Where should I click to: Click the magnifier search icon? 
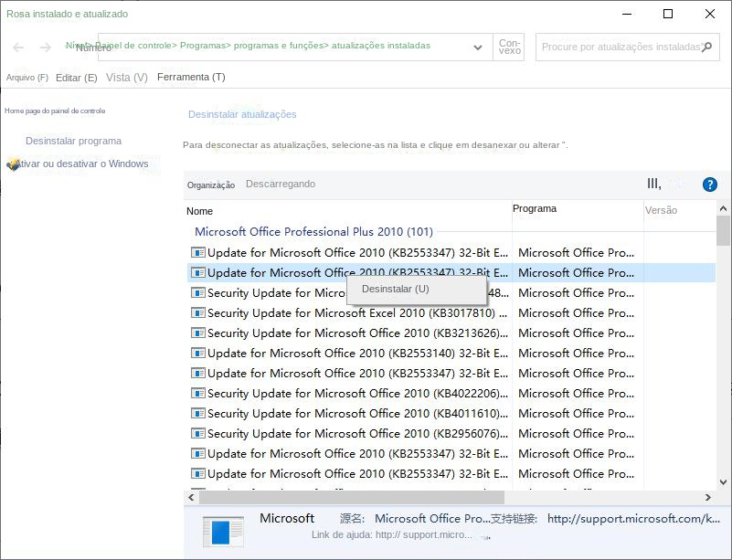coord(707,47)
